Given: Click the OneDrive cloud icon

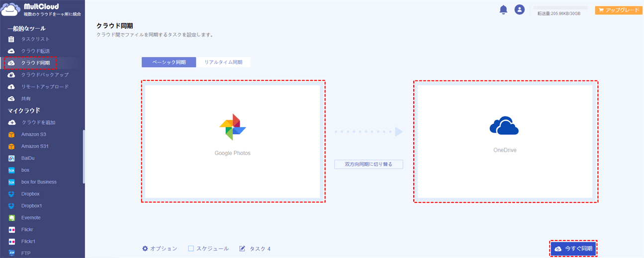Looking at the screenshot, I should 504,126.
